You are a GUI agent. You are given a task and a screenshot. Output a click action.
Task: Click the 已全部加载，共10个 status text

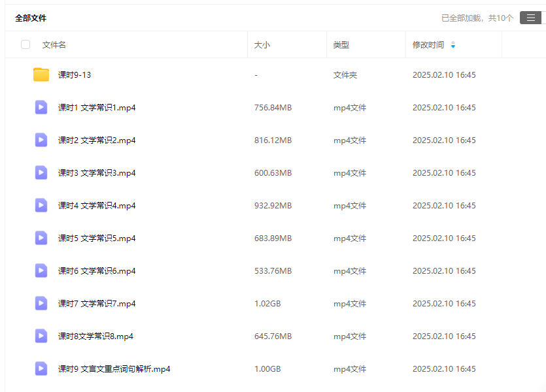477,18
